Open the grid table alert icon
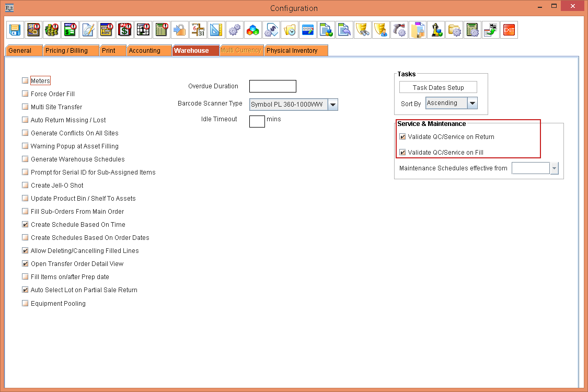Viewport: 588px width, 392px height. [143, 30]
